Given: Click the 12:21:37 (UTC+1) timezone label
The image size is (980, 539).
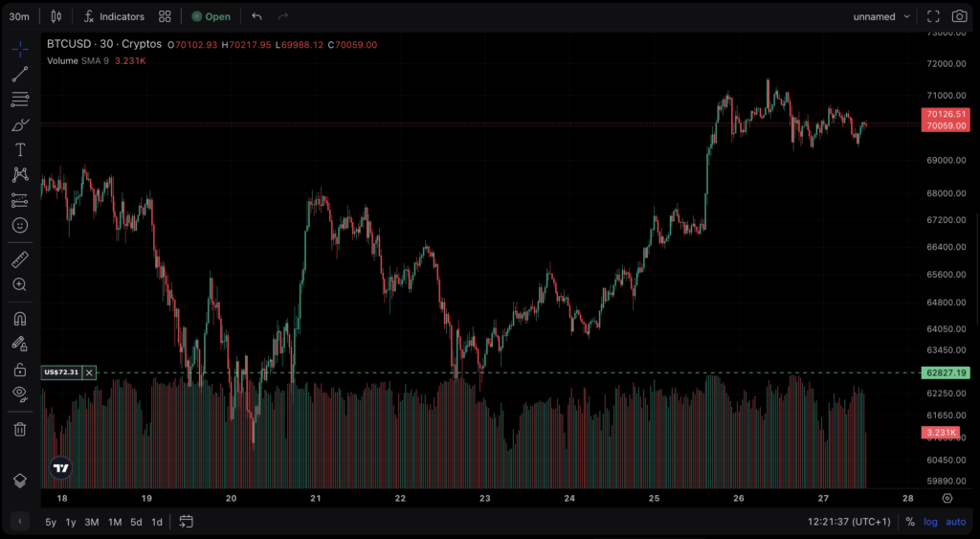Looking at the screenshot, I should [x=848, y=522].
